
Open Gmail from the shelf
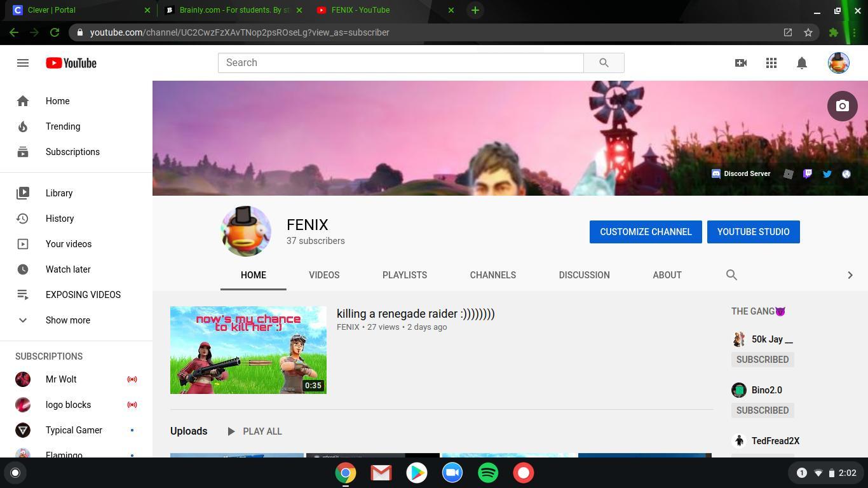coord(381,473)
